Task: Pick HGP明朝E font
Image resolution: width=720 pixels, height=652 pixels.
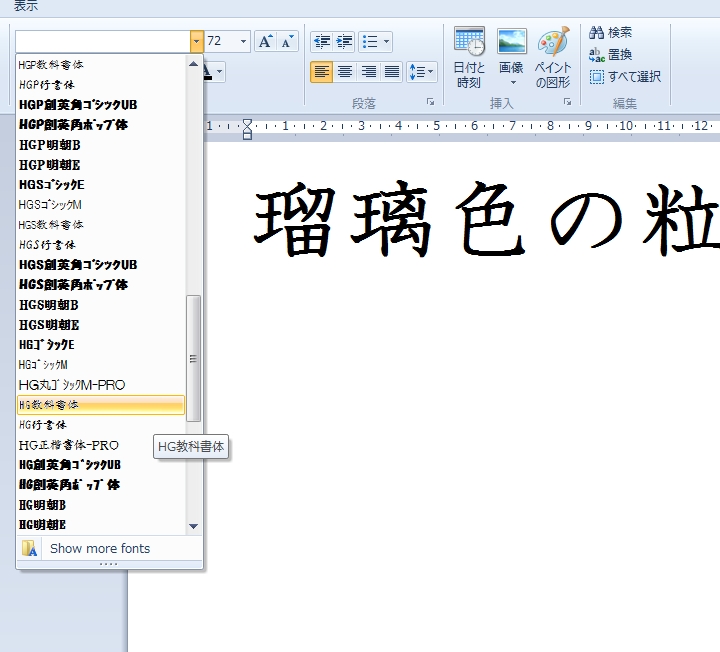Action: pyautogui.click(x=101, y=165)
